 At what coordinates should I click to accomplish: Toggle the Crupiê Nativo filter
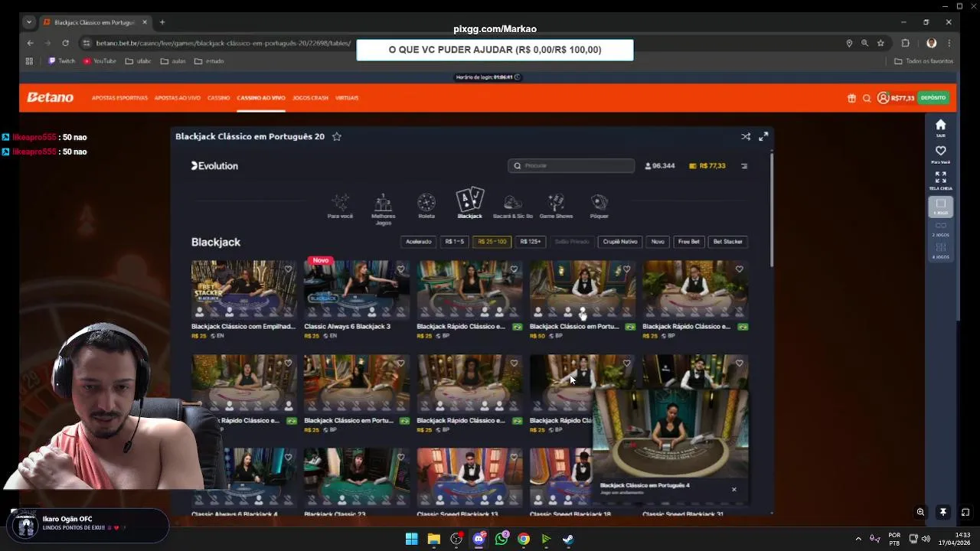(x=620, y=242)
